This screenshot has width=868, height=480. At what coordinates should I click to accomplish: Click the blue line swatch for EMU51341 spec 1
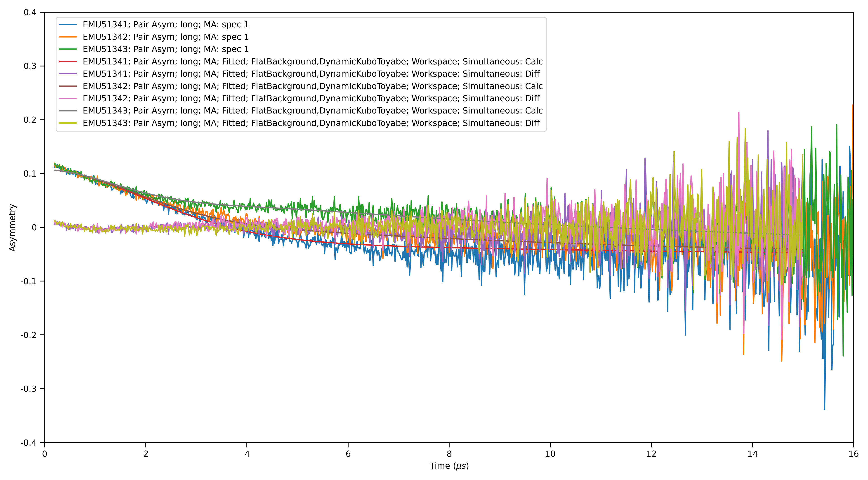pyautogui.click(x=68, y=25)
